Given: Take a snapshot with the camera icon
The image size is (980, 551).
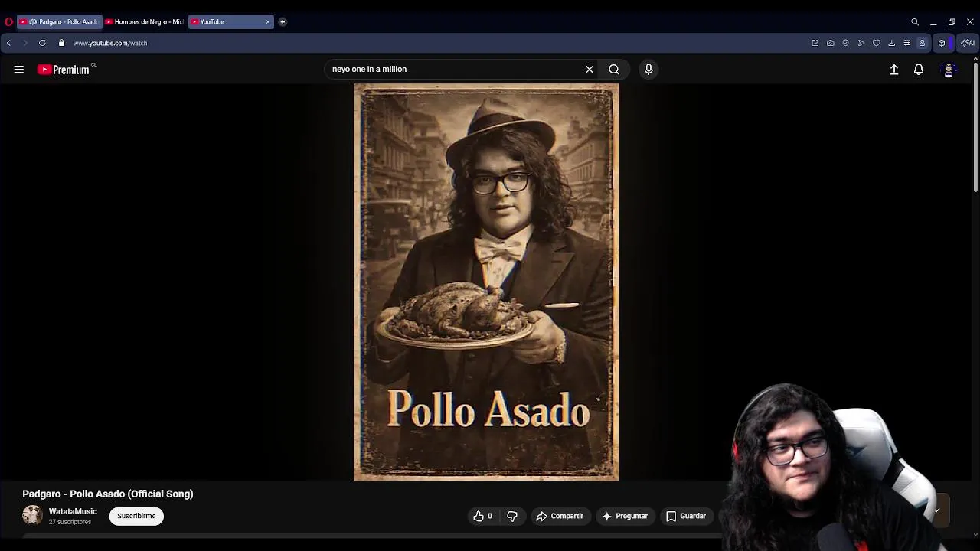Looking at the screenshot, I should pyautogui.click(x=831, y=43).
